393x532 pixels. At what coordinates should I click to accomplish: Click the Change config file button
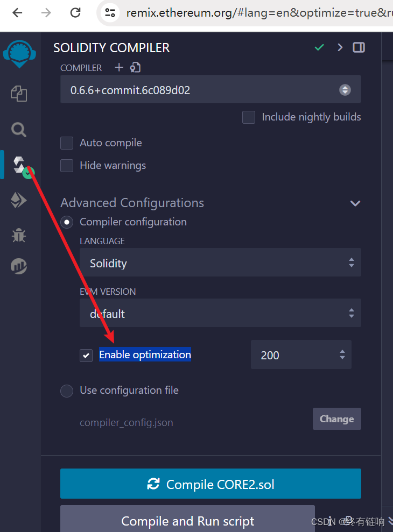click(336, 419)
